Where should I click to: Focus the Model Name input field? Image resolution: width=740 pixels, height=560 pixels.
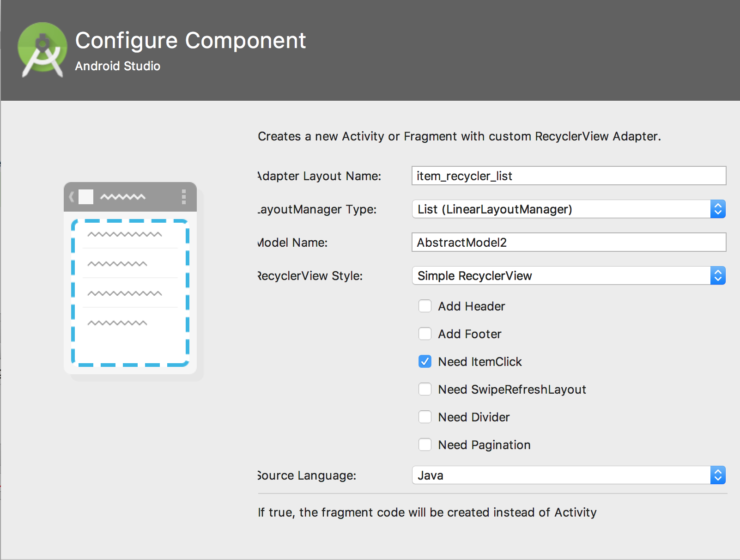[569, 243]
